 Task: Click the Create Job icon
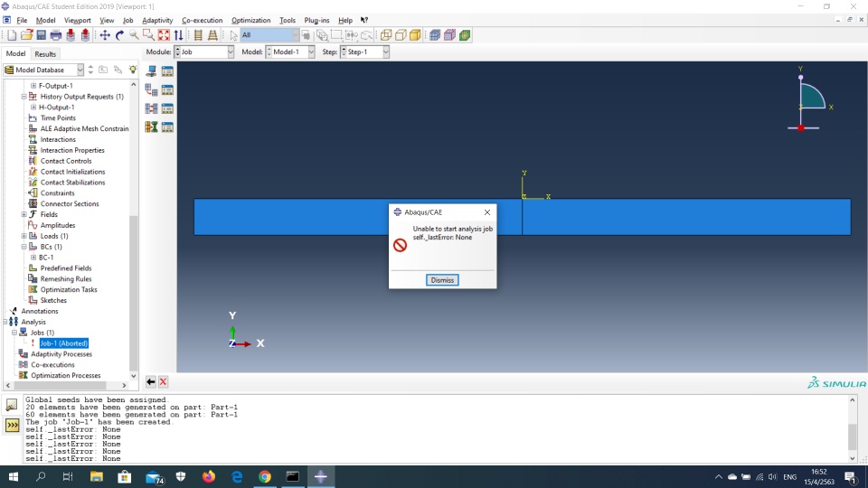click(151, 70)
